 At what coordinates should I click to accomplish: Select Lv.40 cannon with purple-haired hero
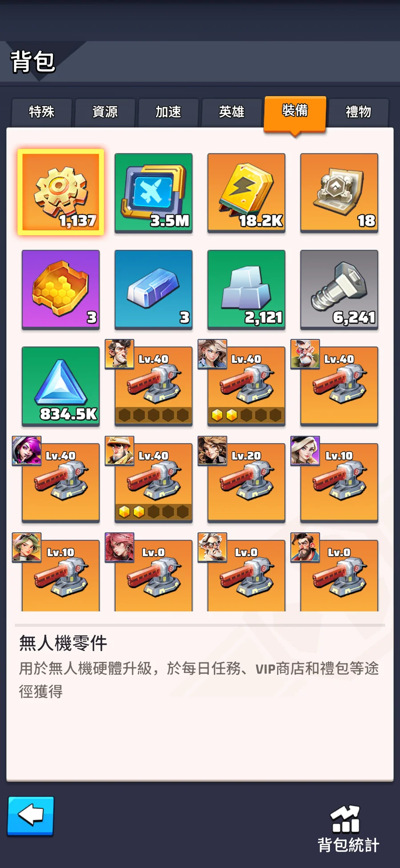click(x=60, y=483)
